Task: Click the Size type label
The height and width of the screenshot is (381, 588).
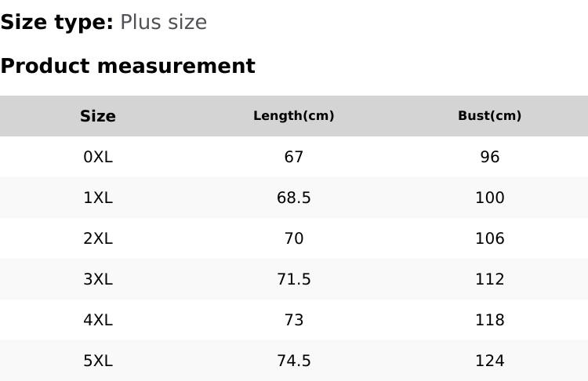Action: tap(56, 22)
